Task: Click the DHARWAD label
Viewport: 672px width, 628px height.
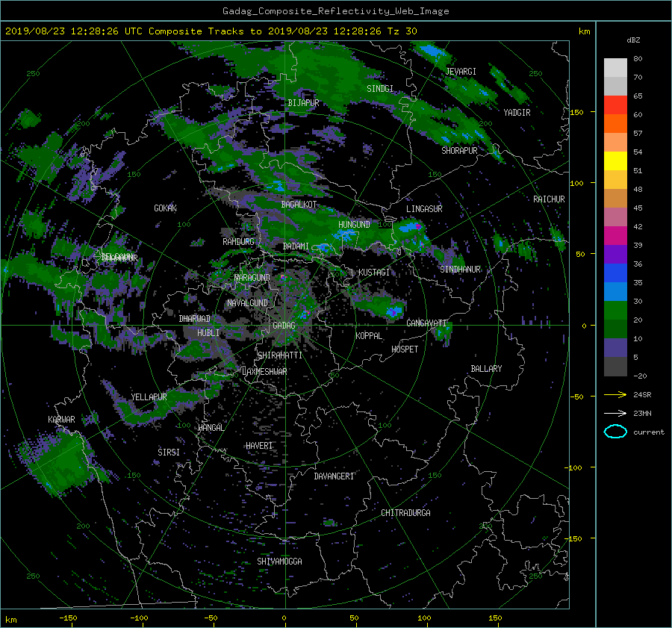Action: pos(195,319)
